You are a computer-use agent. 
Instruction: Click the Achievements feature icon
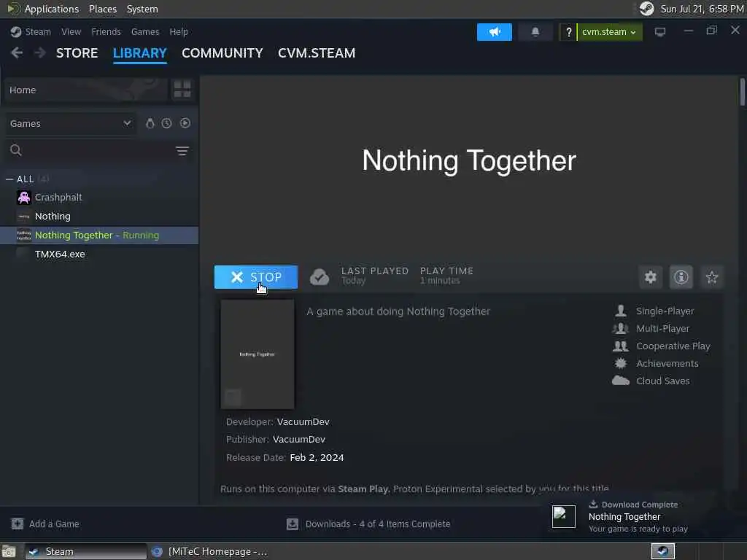pos(620,363)
